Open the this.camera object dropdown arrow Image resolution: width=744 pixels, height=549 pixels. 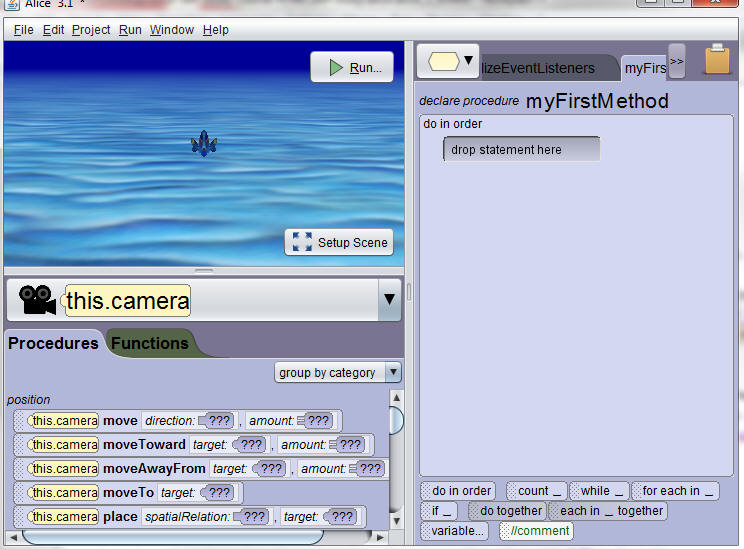click(x=389, y=299)
